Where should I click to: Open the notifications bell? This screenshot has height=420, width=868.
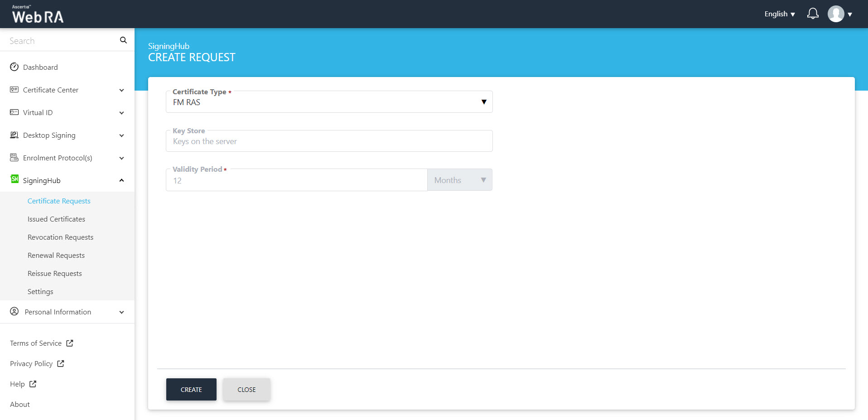click(813, 14)
